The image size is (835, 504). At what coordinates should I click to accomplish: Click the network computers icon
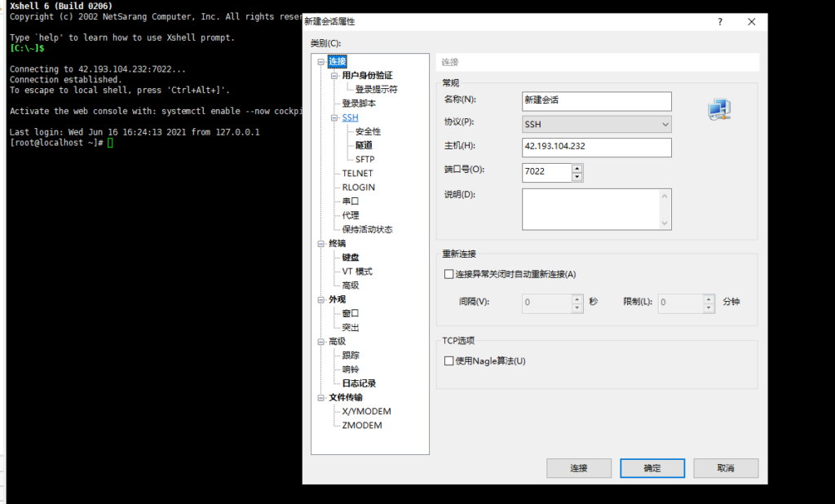point(718,109)
